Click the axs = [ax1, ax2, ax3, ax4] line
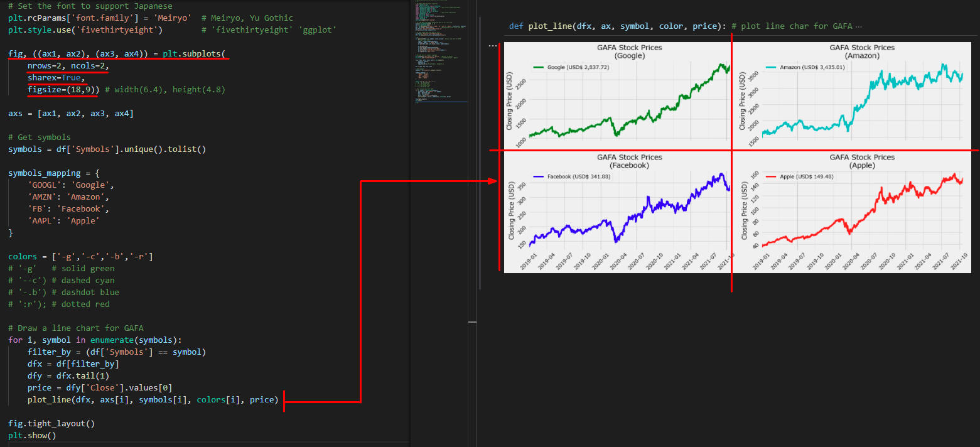980x447 pixels. click(x=71, y=113)
